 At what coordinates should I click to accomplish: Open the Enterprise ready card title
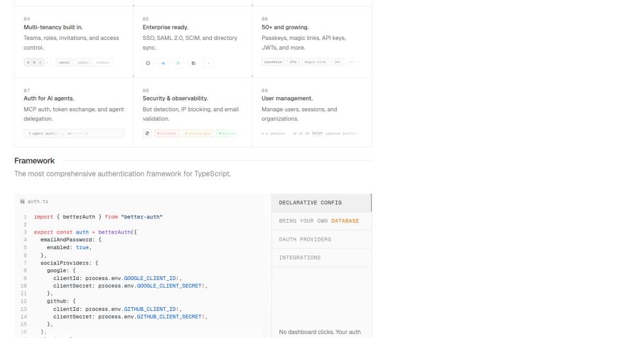tap(165, 27)
